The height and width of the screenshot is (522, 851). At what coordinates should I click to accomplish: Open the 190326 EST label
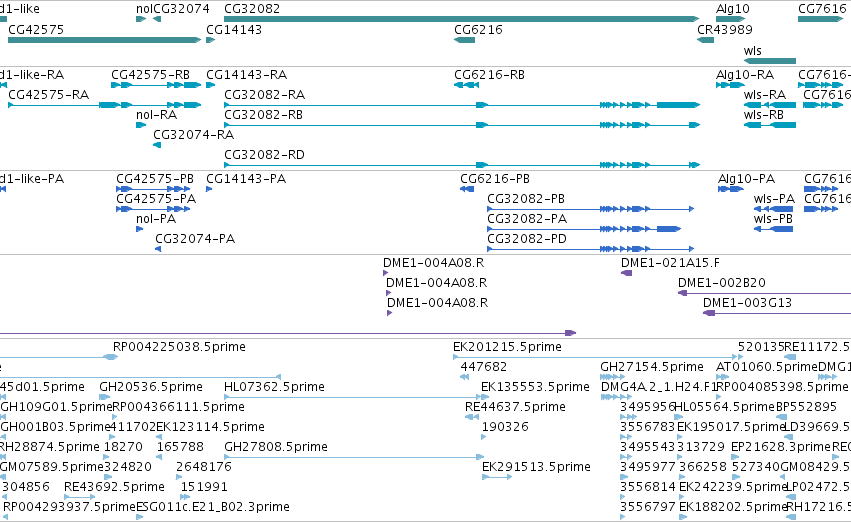(505, 428)
